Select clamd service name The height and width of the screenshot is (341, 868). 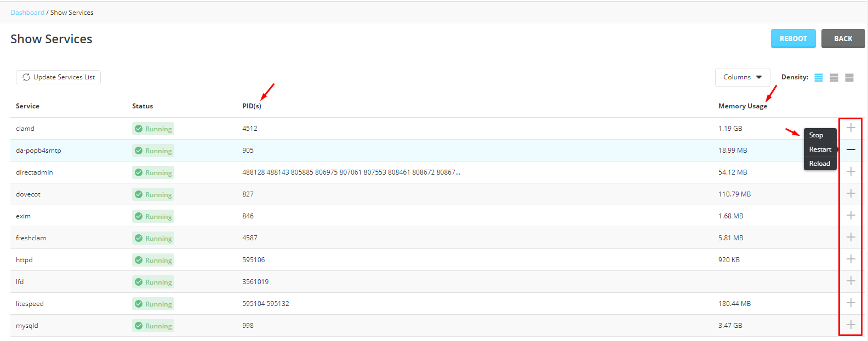tap(25, 129)
